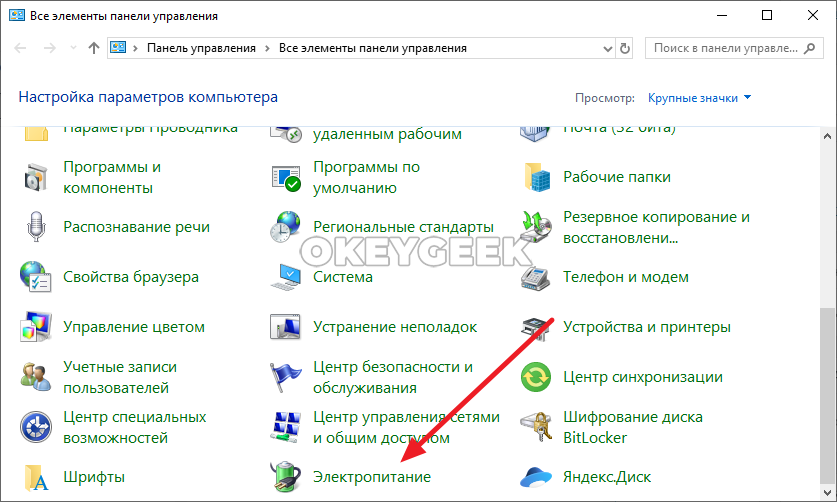Screen dimensions: 837x502
Task: Open the Work Folders icon
Action: [x=536, y=177]
